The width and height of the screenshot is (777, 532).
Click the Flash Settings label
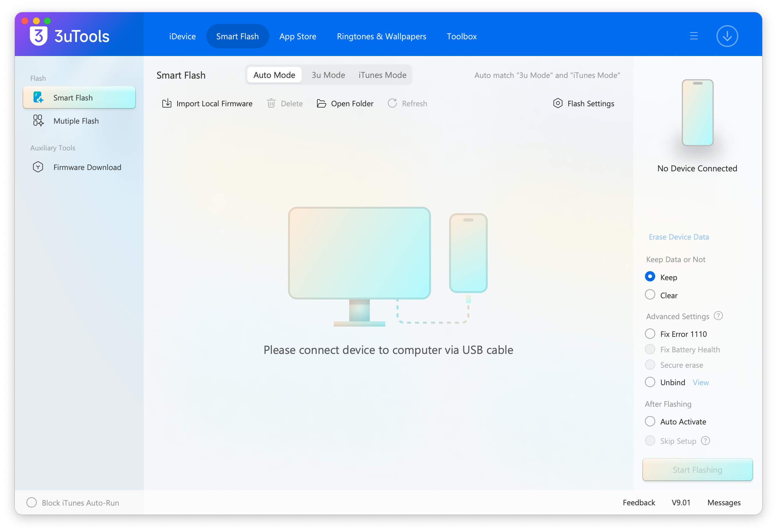591,104
